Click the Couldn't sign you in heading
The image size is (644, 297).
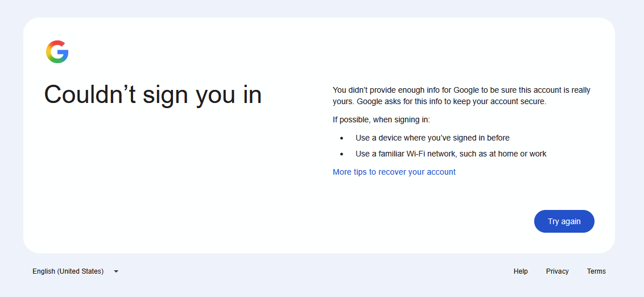pos(153,94)
